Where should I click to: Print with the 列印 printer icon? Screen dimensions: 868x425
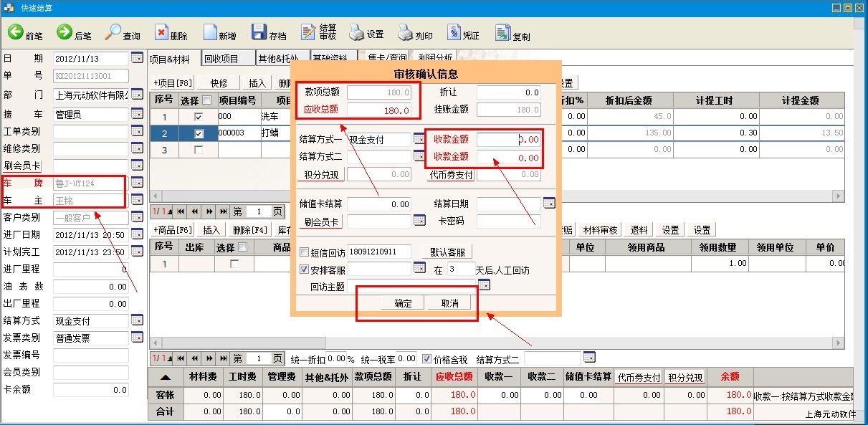click(406, 33)
